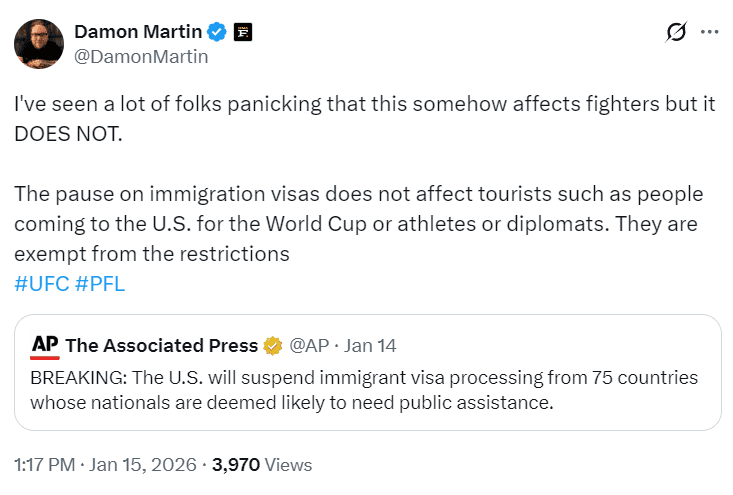Open the @DamonMartin handle link
The width and height of the screenshot is (733, 495).
[141, 56]
